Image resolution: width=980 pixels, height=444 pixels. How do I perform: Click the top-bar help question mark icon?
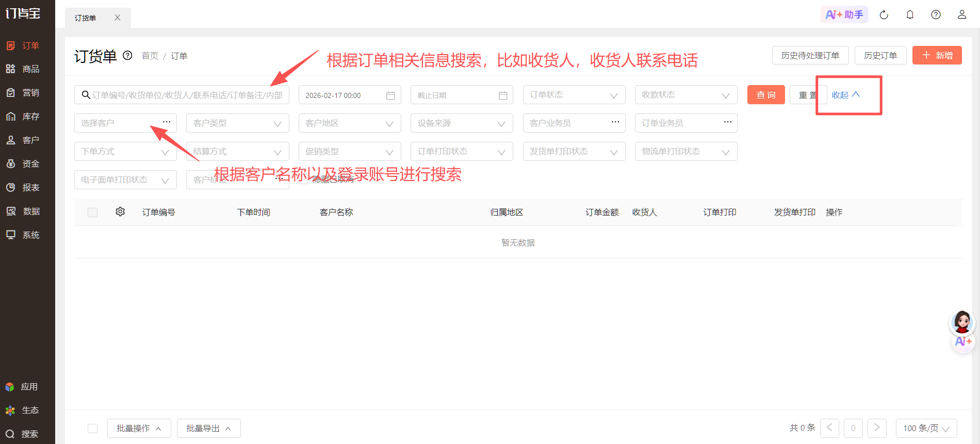click(936, 15)
